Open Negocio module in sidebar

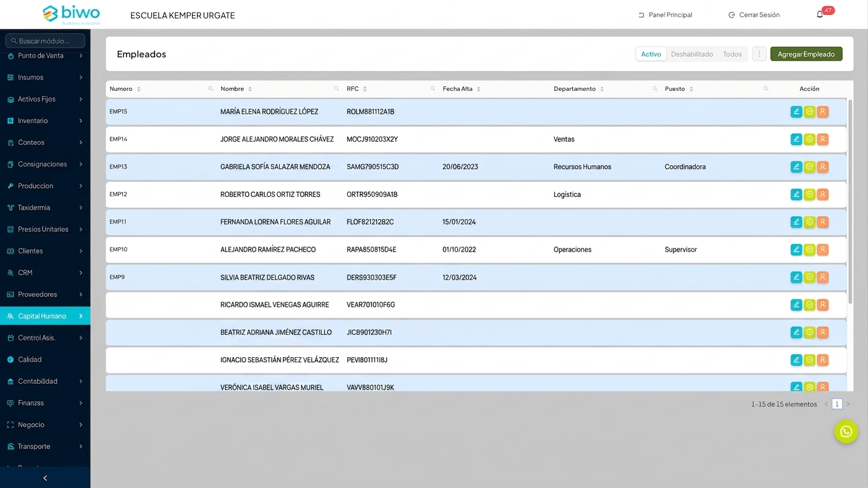click(45, 425)
